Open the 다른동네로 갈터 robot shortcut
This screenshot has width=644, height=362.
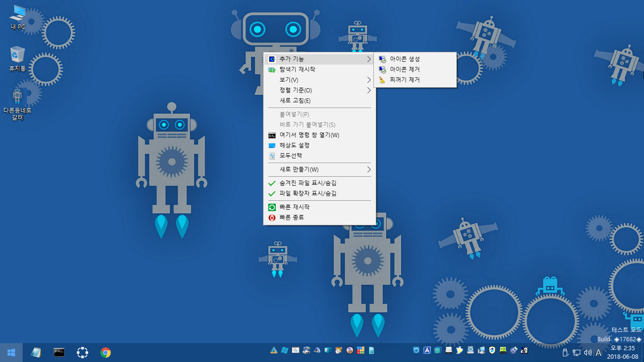17,104
